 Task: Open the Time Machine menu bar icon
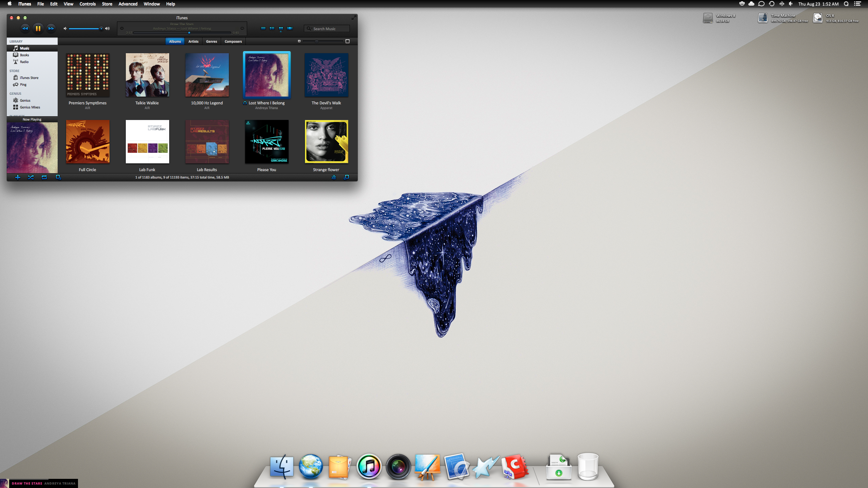click(771, 4)
